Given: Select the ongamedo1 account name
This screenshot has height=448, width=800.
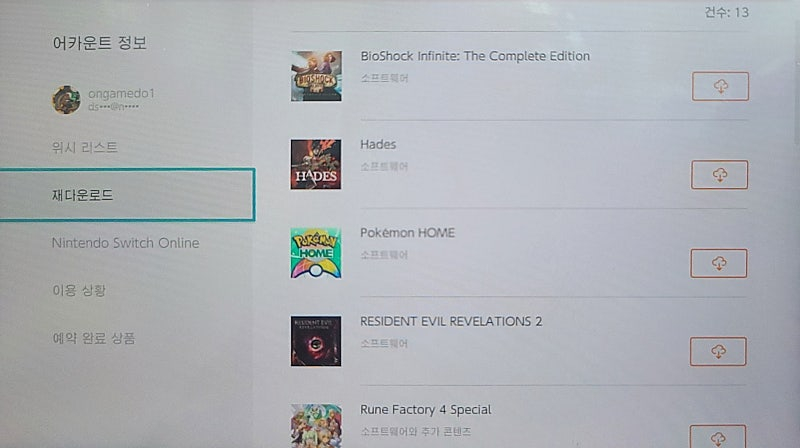Looking at the screenshot, I should tap(121, 93).
